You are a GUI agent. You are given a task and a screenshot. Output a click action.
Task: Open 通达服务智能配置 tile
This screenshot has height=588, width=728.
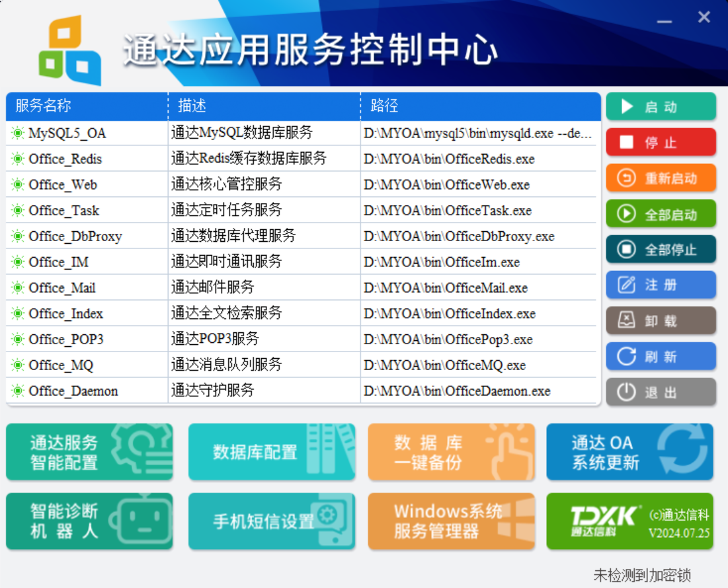click(x=89, y=452)
